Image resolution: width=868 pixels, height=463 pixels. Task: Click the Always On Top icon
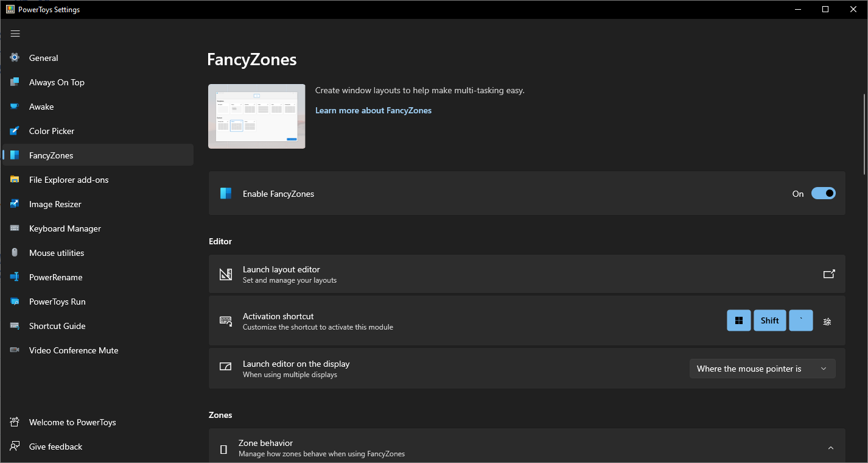15,82
